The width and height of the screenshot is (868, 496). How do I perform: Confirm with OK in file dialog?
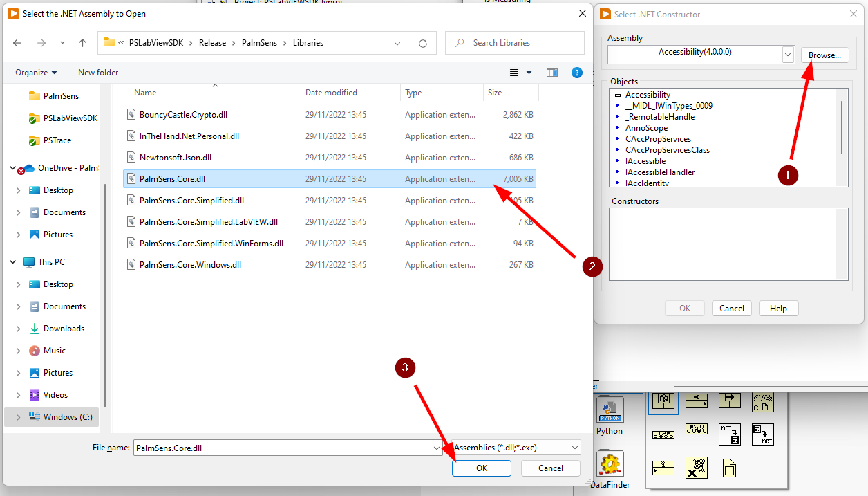[481, 468]
